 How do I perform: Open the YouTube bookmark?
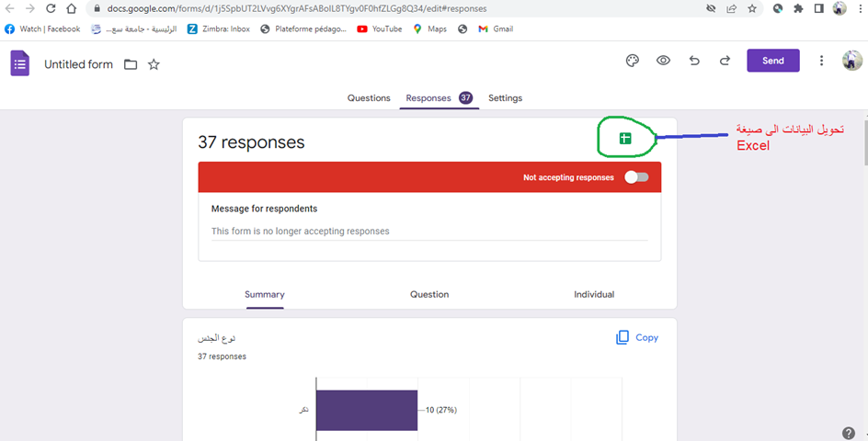click(x=379, y=28)
